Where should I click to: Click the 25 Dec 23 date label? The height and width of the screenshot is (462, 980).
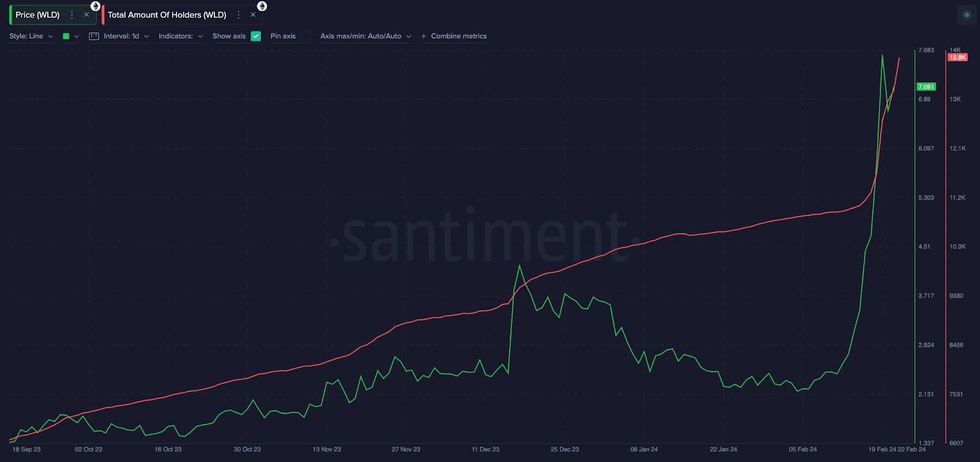[x=565, y=449]
